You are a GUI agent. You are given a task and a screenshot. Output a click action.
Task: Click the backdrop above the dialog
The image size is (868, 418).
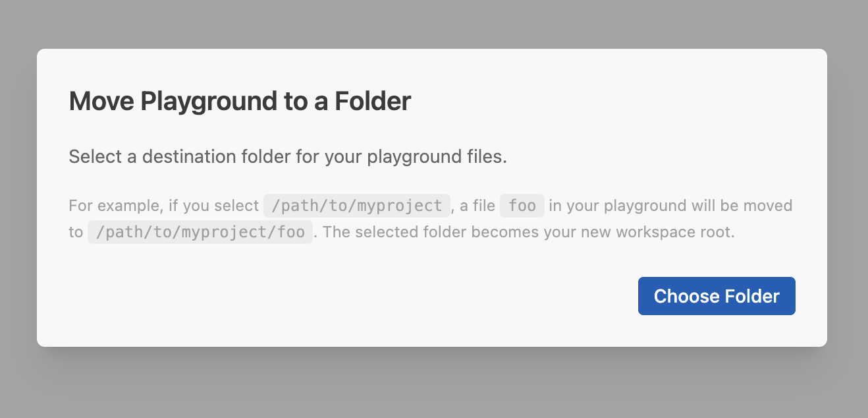tap(434, 23)
